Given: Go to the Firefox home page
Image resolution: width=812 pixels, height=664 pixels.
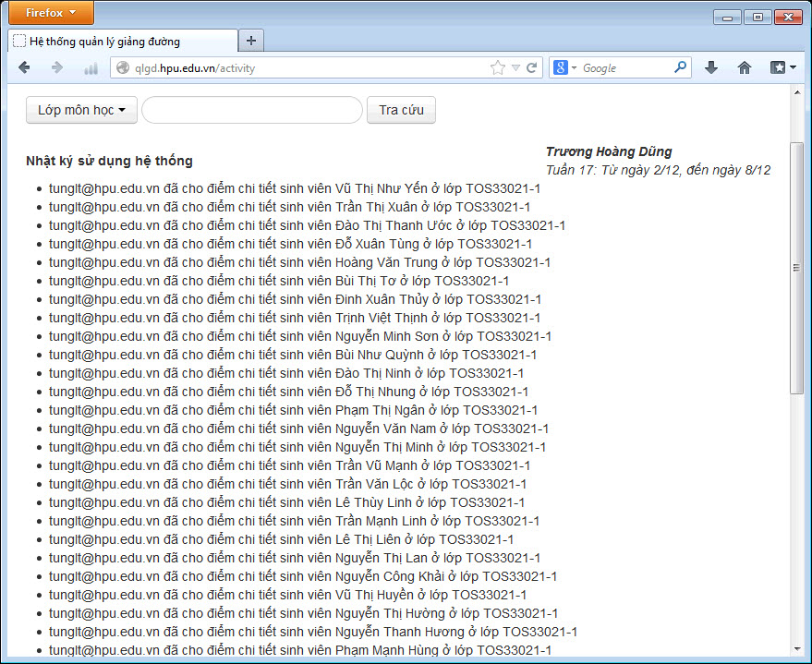Looking at the screenshot, I should point(745,67).
